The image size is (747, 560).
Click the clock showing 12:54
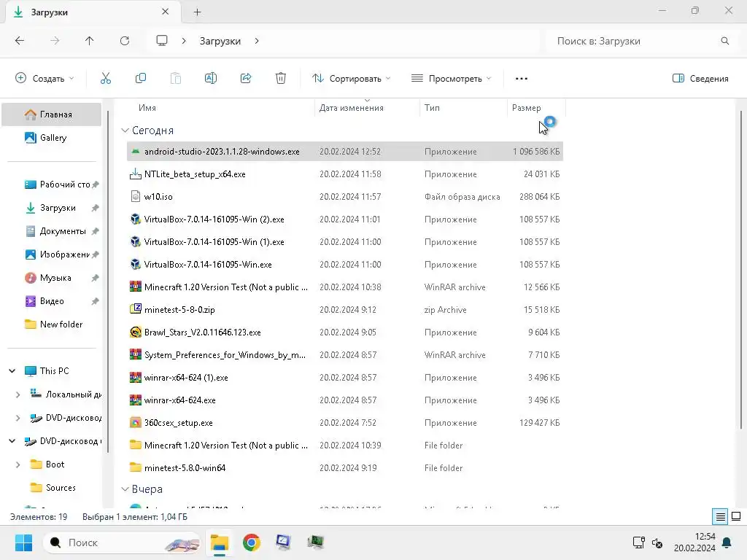705,537
